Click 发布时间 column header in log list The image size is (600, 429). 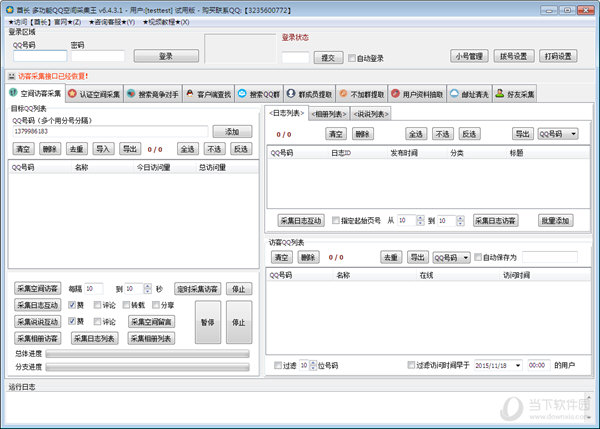coord(404,153)
